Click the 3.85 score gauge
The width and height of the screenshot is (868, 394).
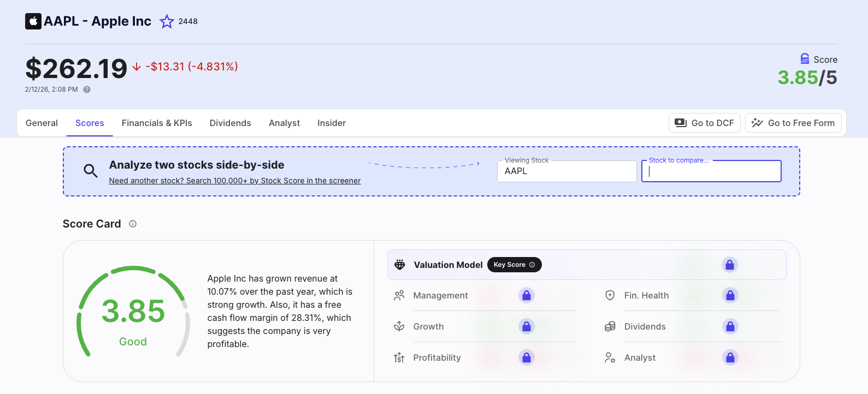[x=133, y=311]
